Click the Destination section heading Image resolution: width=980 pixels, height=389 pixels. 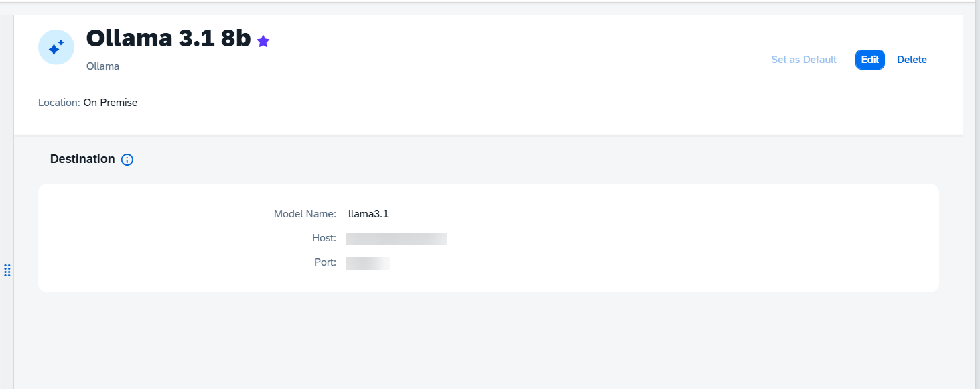82,159
